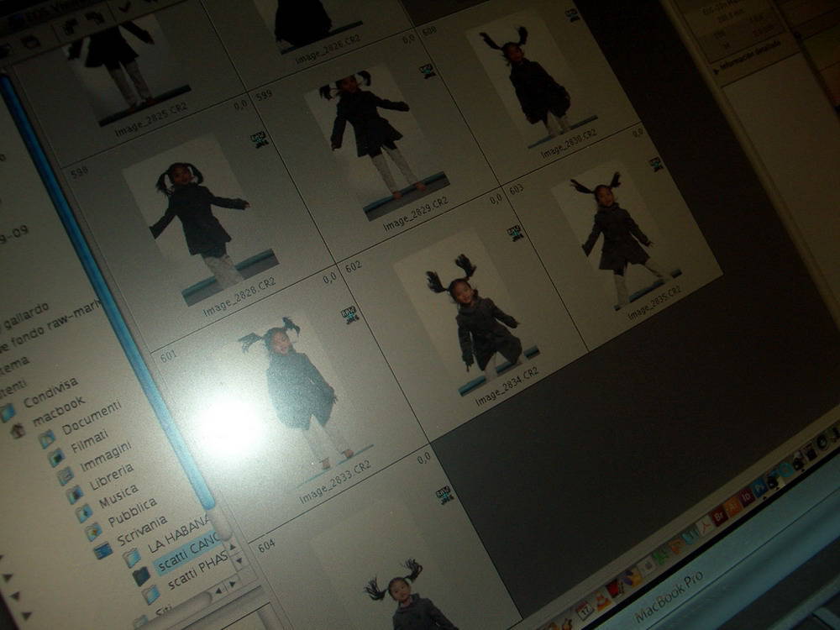Viewport: 840px width, 630px height.
Task: Click the RAW badge icon on Image_2835.CR2
Action: coord(656,164)
